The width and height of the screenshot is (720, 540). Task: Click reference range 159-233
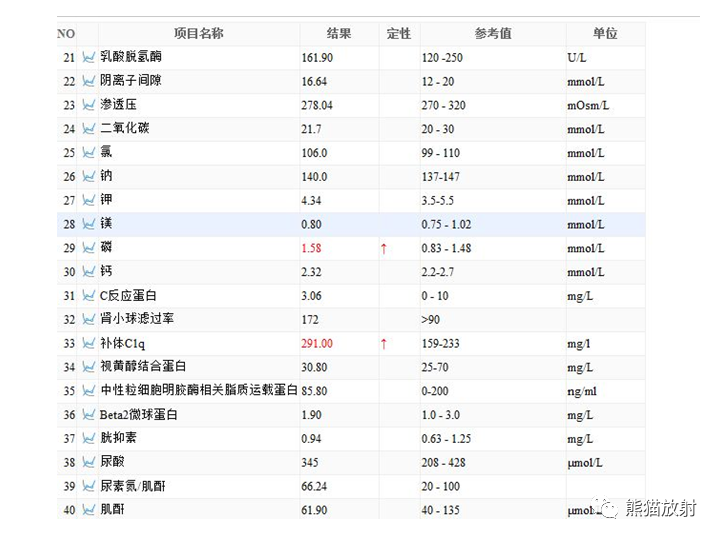point(440,343)
